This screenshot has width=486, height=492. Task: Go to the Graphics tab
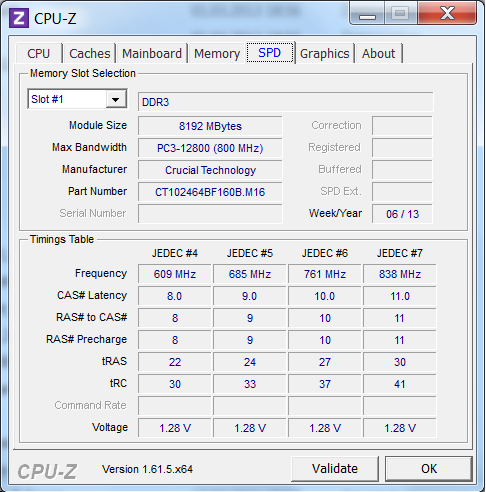click(325, 54)
